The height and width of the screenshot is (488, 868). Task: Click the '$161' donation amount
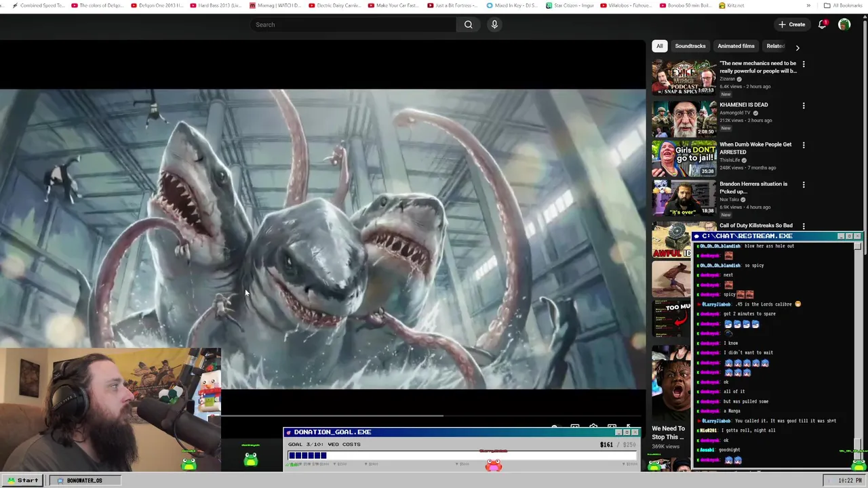(x=606, y=445)
